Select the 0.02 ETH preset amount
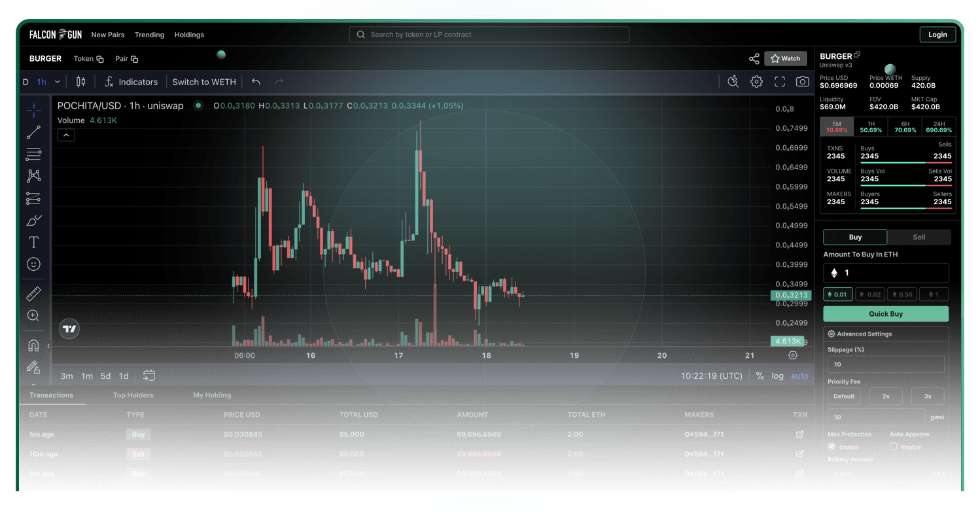The width and height of the screenshot is (980, 524). click(869, 294)
